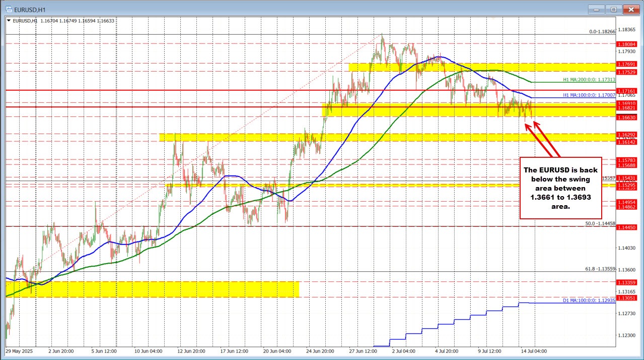Click the H1 MA:100 1.17007 label
644x360 pixels.
pyautogui.click(x=589, y=95)
